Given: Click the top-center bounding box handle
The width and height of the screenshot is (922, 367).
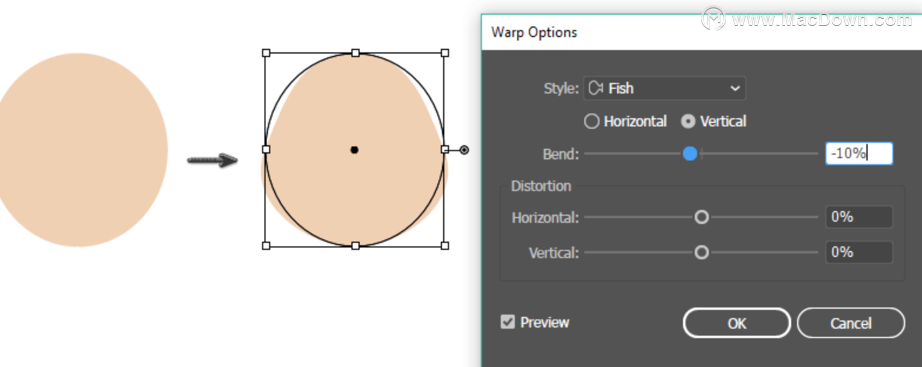Looking at the screenshot, I should coord(355,53).
